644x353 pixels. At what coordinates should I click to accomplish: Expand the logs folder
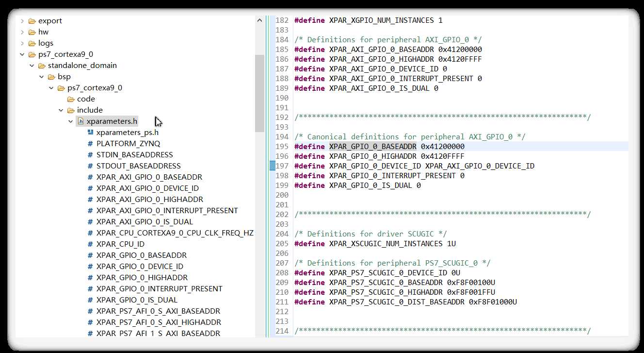tap(22, 43)
